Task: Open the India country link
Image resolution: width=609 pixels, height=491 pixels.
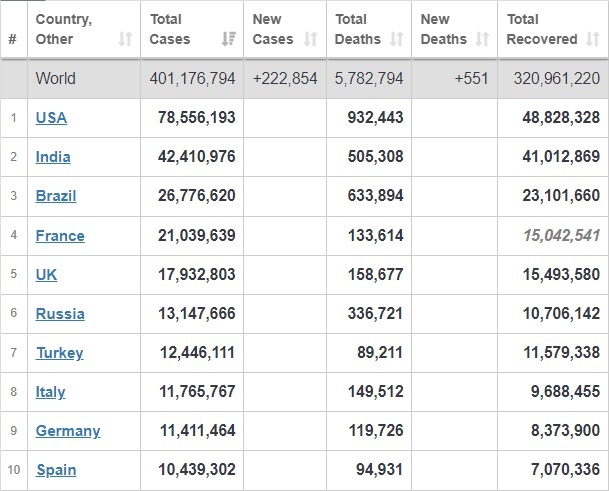Action: tap(53, 157)
